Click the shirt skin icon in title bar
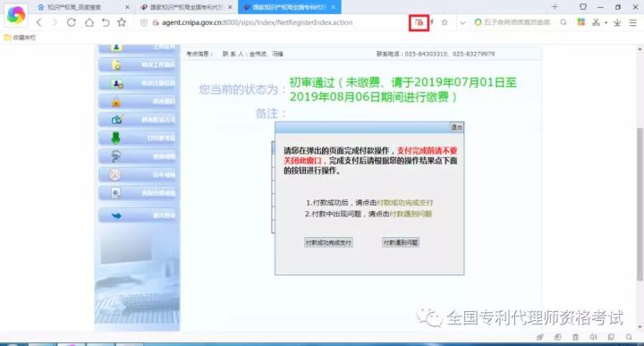This screenshot has width=644, height=346. (583, 7)
